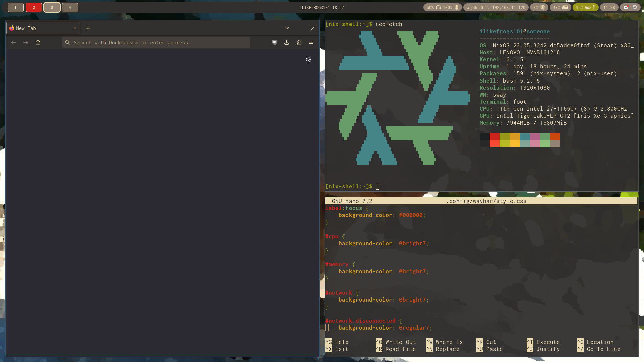This screenshot has width=644, height=362.
Task: Open the tab list dropdown chevron
Action: coord(287,28)
